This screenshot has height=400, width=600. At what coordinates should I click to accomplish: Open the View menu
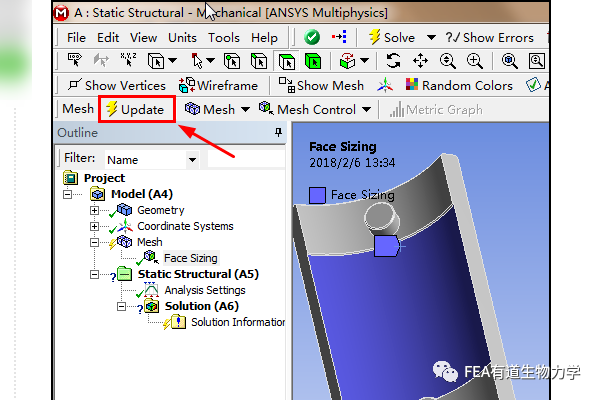[x=143, y=38]
